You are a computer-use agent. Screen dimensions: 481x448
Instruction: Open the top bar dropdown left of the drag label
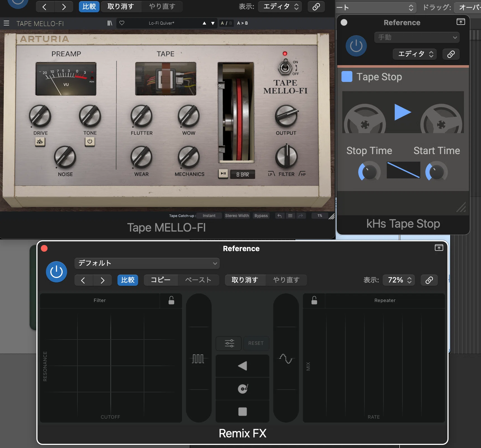pyautogui.click(x=376, y=7)
